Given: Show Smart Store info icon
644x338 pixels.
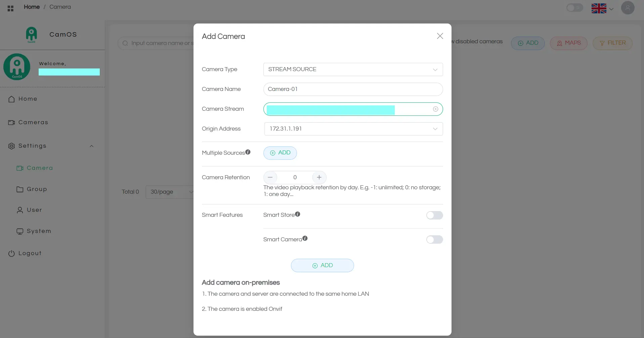Looking at the screenshot, I should pos(298,214).
